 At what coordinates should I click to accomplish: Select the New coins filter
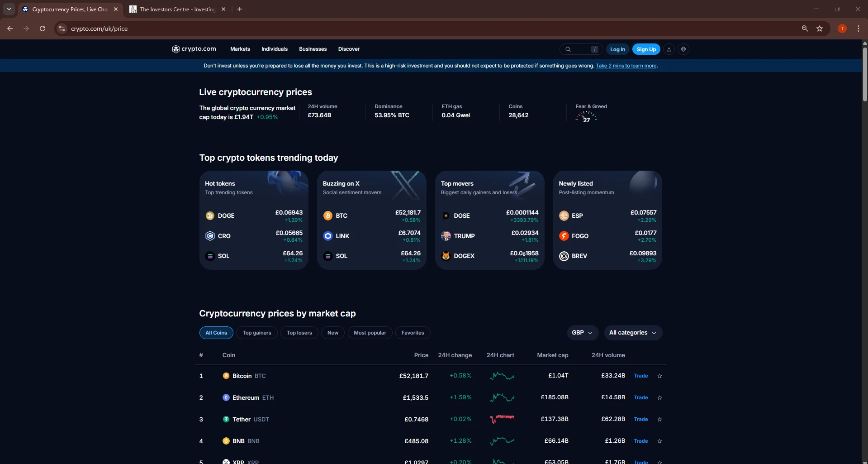[333, 333]
